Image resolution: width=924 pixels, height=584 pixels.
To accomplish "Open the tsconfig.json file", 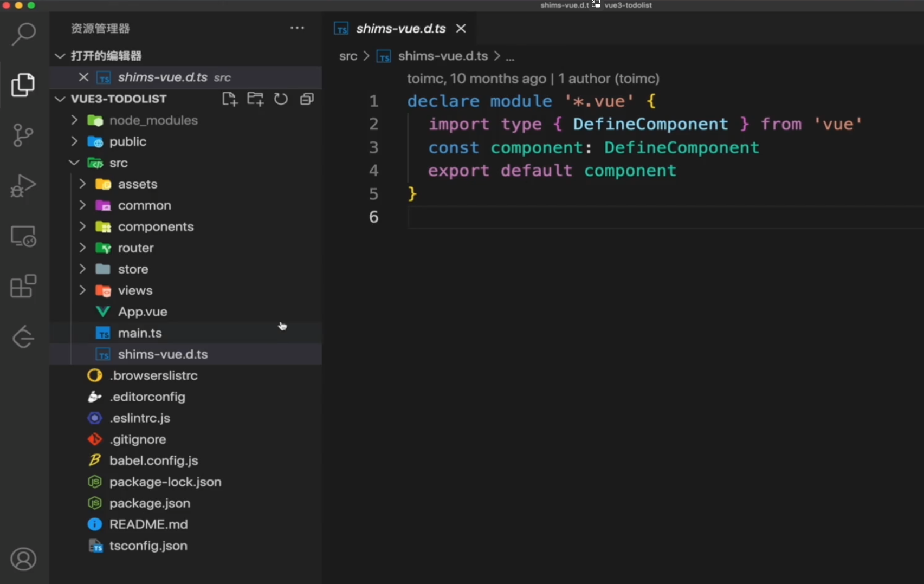I will pyautogui.click(x=186, y=546).
